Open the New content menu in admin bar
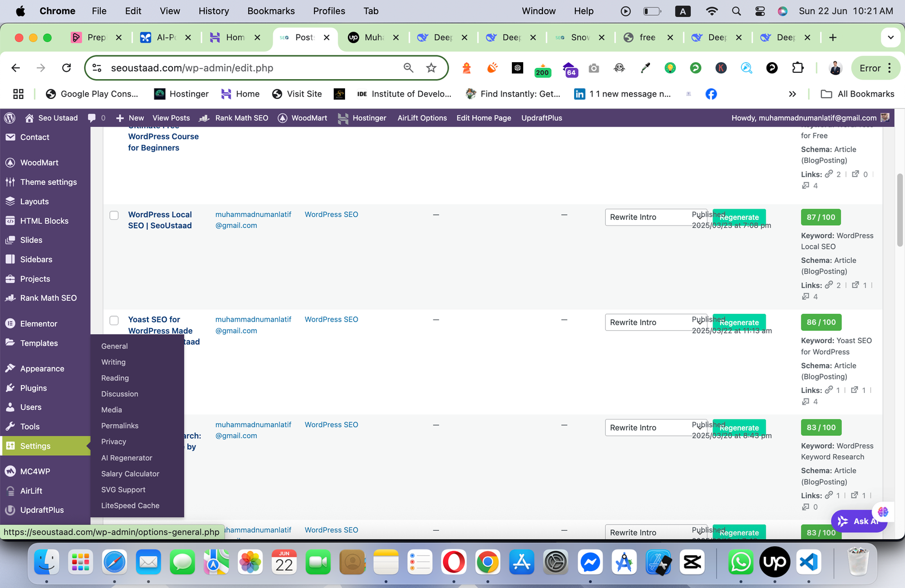This screenshot has height=588, width=905. 130,118
